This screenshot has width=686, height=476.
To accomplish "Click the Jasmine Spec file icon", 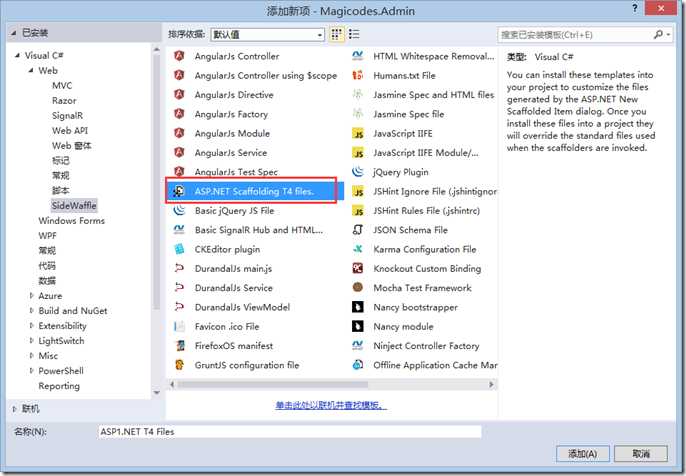I will (x=358, y=114).
